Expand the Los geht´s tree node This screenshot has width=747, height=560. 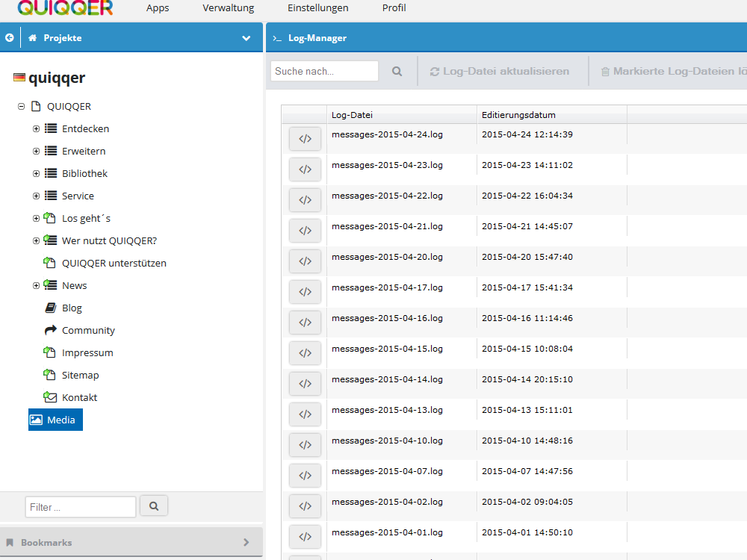click(x=36, y=218)
